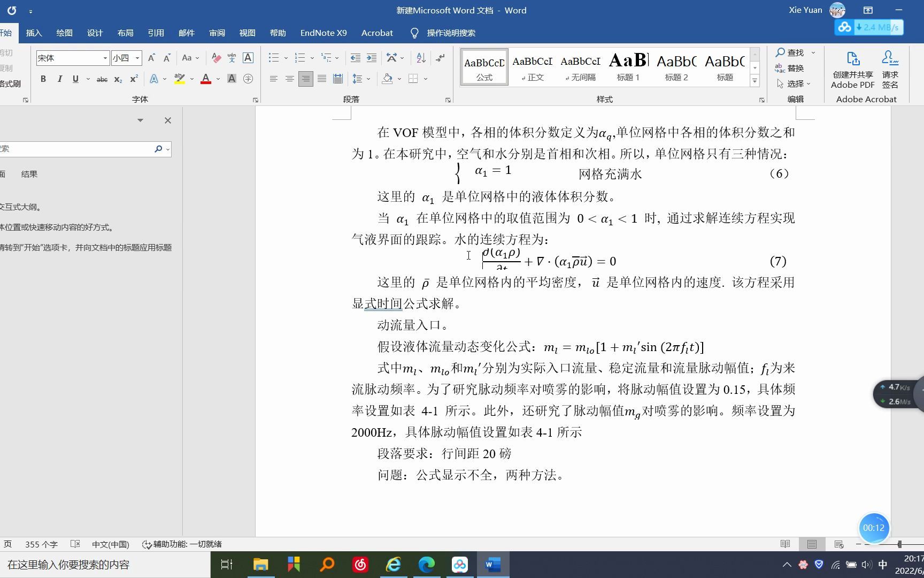
Task: Toggle italic formatting button
Action: pos(59,79)
